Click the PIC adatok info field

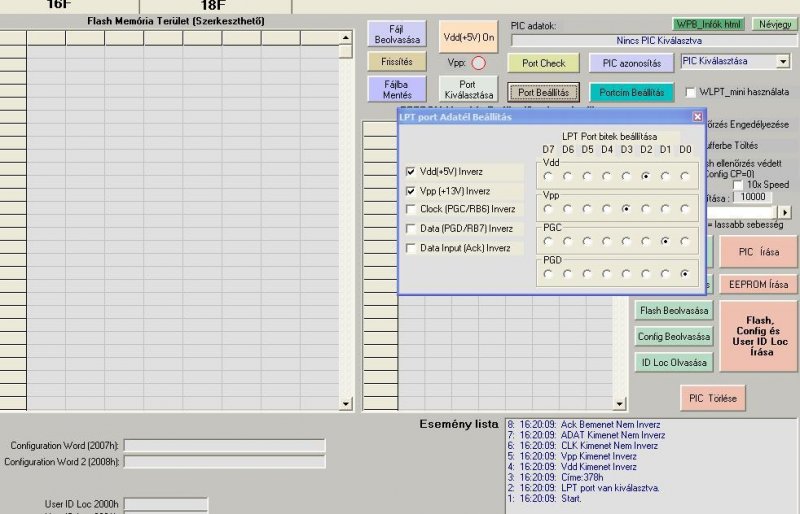pos(654,41)
